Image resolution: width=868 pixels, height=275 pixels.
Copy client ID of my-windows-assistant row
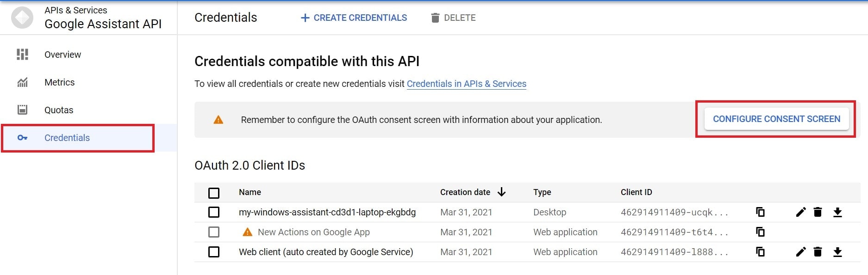[x=760, y=212]
